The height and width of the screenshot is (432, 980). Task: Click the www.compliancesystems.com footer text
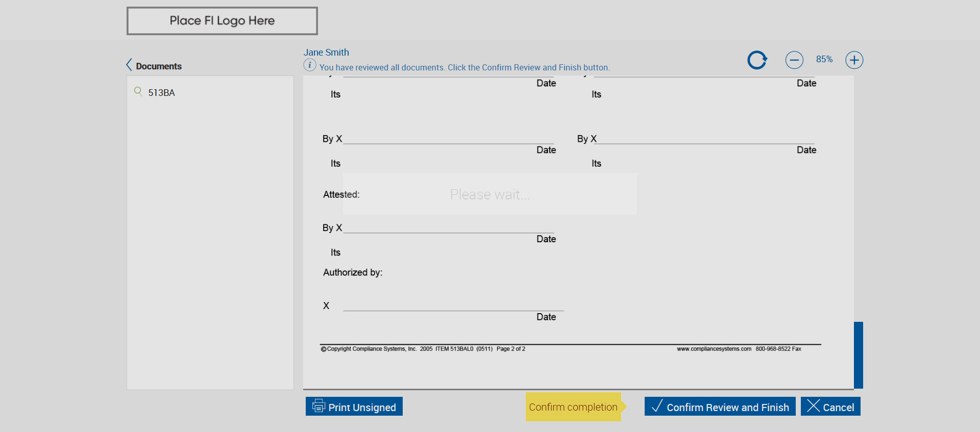714,349
